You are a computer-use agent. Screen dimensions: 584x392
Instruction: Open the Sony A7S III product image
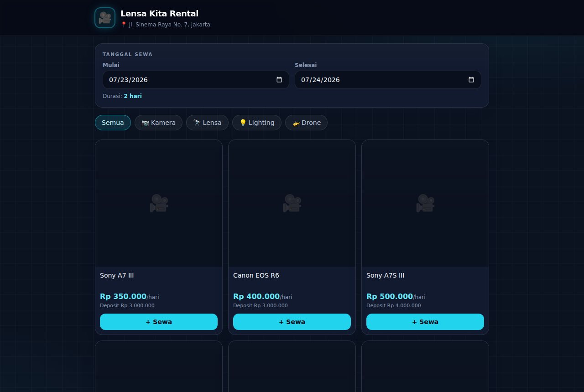[x=425, y=203]
